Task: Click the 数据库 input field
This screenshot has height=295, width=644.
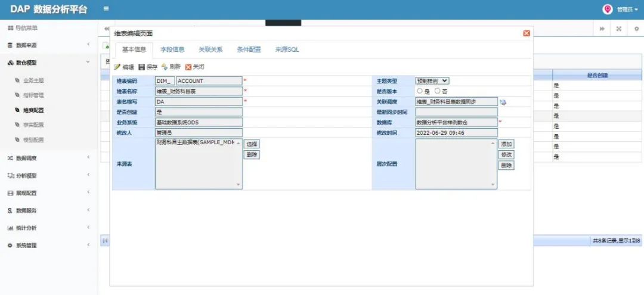Action: (x=456, y=122)
